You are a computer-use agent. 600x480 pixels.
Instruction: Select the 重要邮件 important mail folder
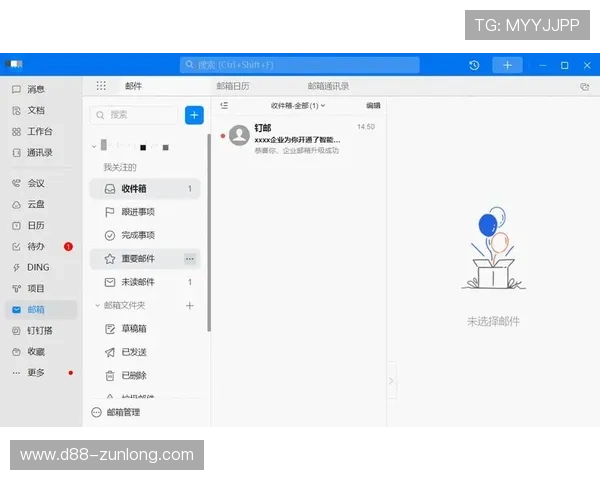click(145, 259)
